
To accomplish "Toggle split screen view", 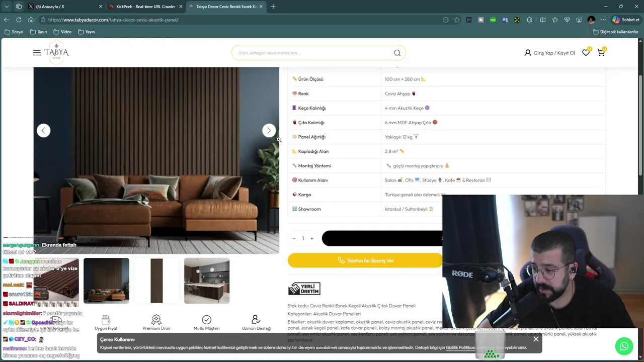I will point(542,20).
